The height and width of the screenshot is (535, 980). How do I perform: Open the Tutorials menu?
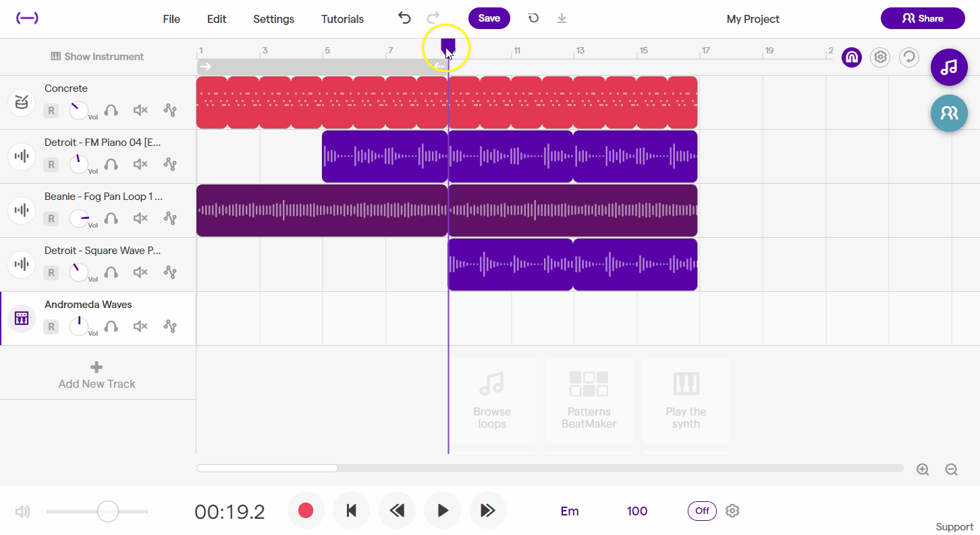coord(342,19)
